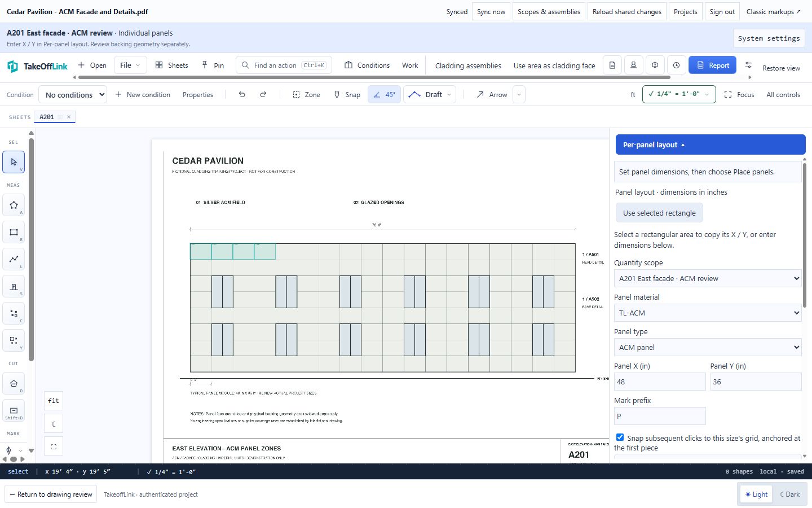Expand the Draft line style dropdown
Image resolution: width=812 pixels, height=508 pixels.
[430, 95]
